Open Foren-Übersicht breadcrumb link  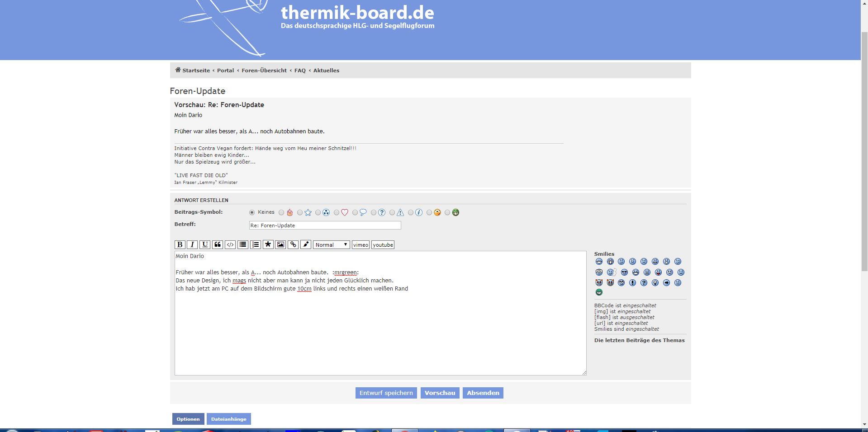[264, 70]
